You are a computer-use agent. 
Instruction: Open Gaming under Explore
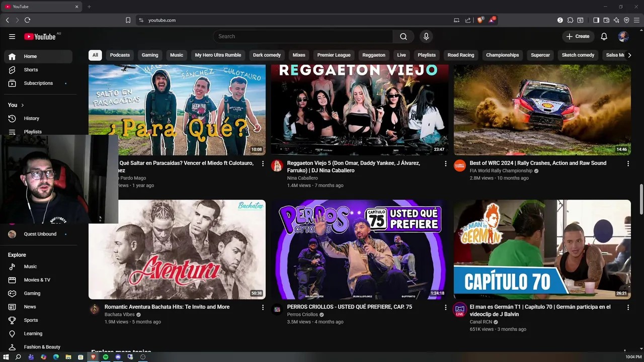tap(38, 293)
